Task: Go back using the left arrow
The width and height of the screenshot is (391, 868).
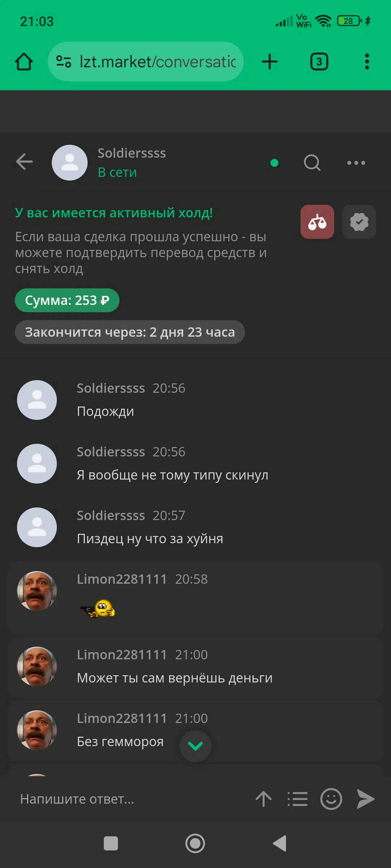Action: (24, 162)
